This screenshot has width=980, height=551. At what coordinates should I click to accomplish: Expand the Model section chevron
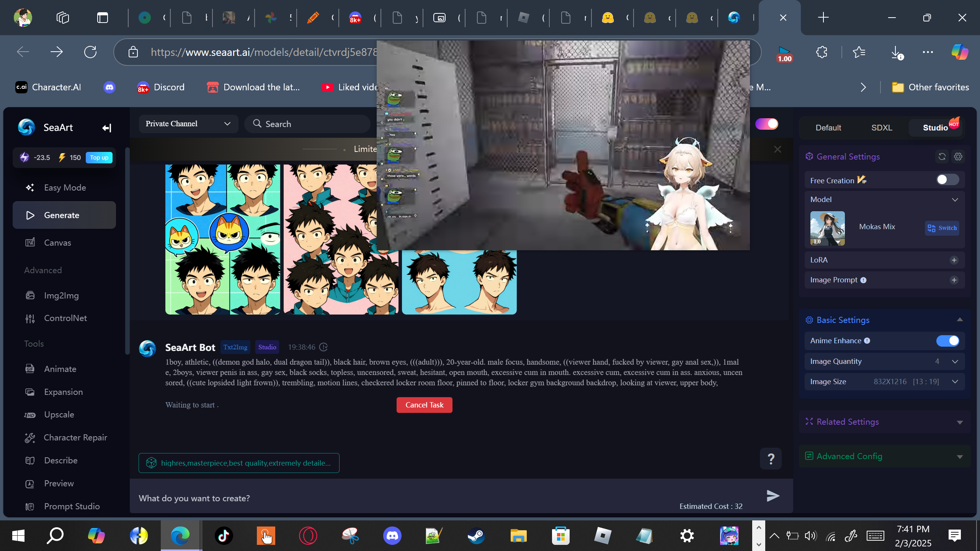click(x=955, y=200)
